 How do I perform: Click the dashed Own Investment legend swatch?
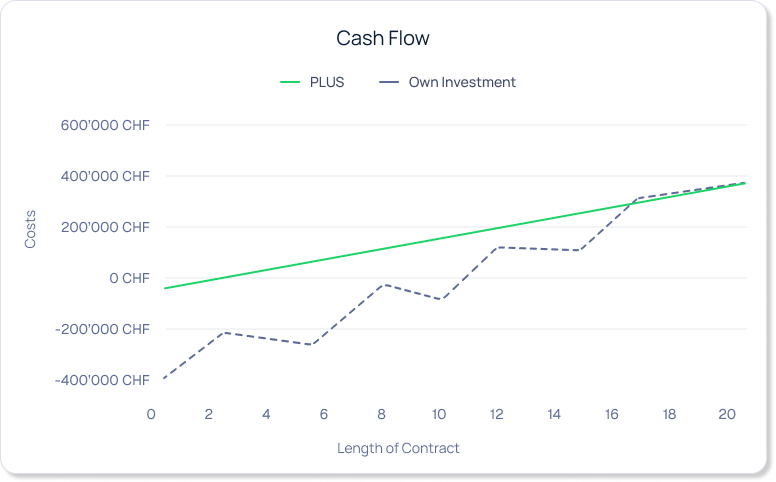(389, 82)
